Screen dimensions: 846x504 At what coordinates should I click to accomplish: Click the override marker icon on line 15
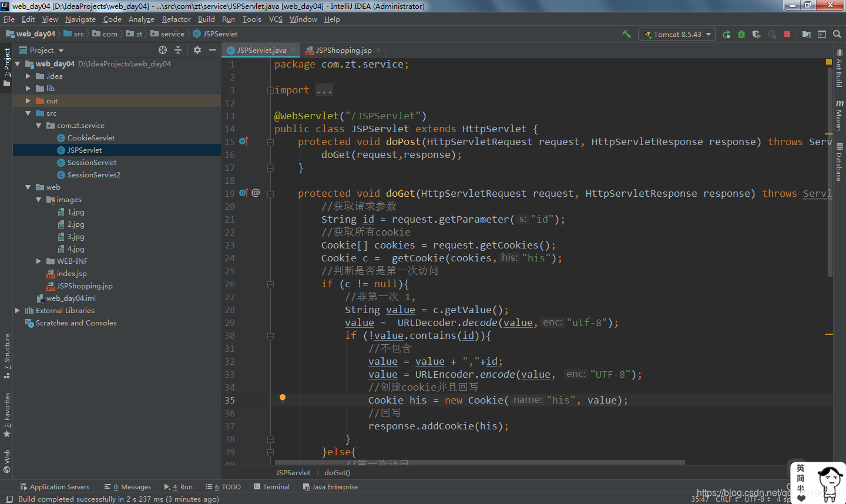click(244, 141)
